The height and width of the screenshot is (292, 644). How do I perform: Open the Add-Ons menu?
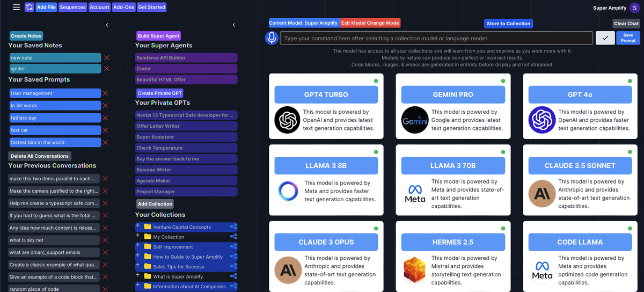124,8
